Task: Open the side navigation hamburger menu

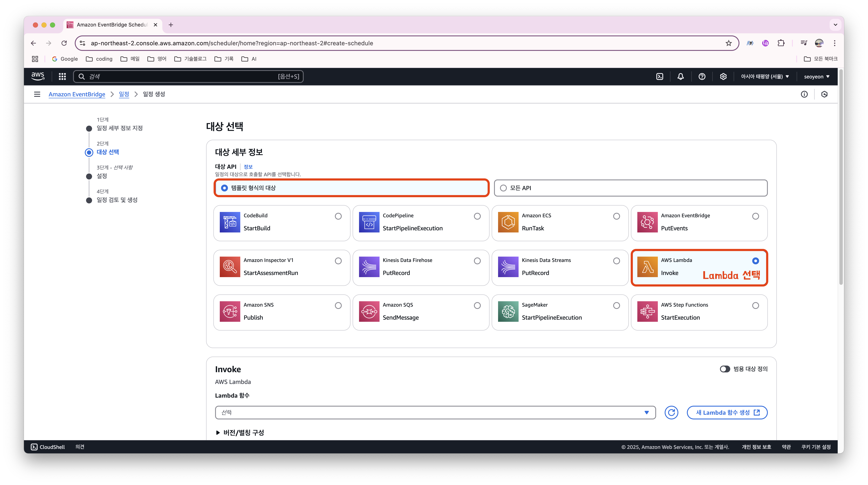Action: tap(37, 94)
